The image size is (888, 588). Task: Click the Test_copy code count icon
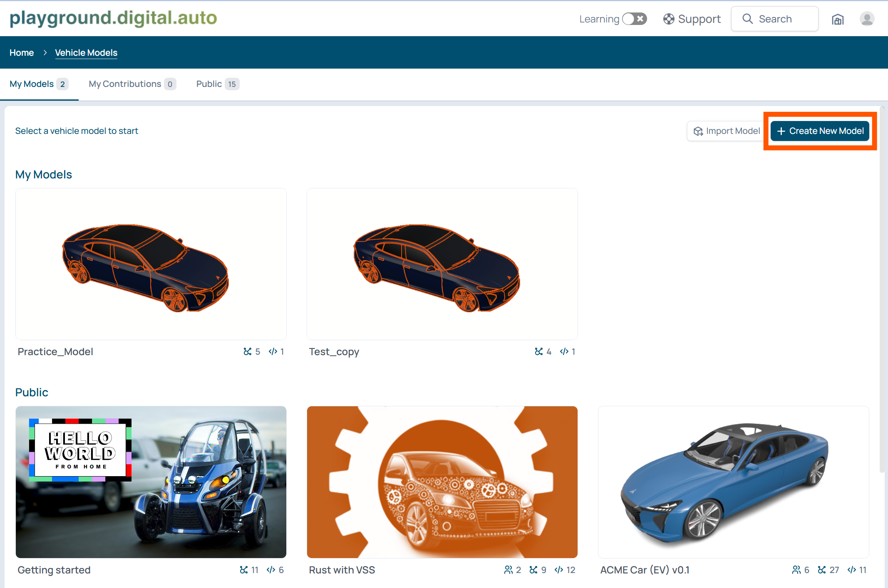(564, 351)
